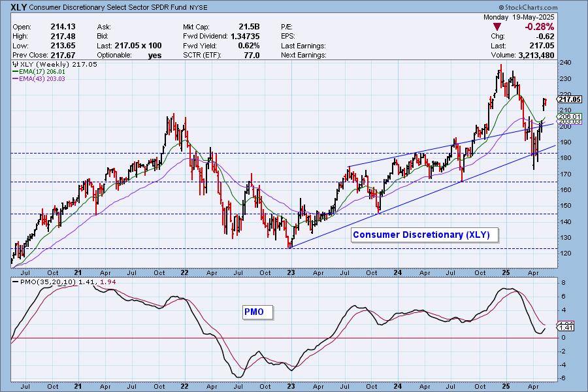Click the 'P/E:' label
The width and height of the screenshot is (588, 392).
coord(287,27)
